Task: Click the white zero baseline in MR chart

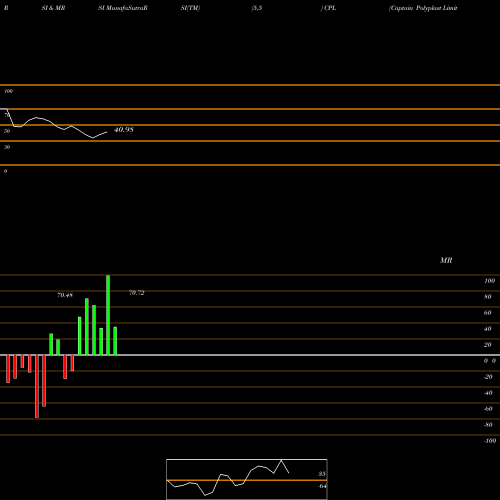Action: [x=250, y=355]
